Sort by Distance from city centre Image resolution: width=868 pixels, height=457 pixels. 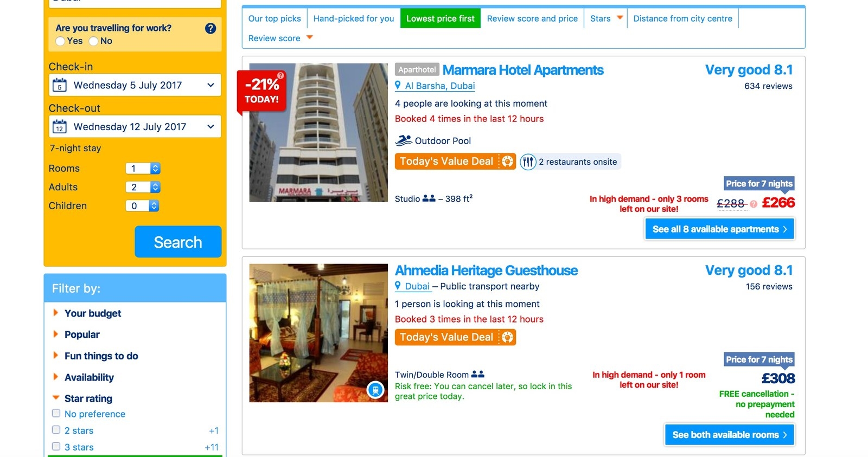tap(682, 18)
